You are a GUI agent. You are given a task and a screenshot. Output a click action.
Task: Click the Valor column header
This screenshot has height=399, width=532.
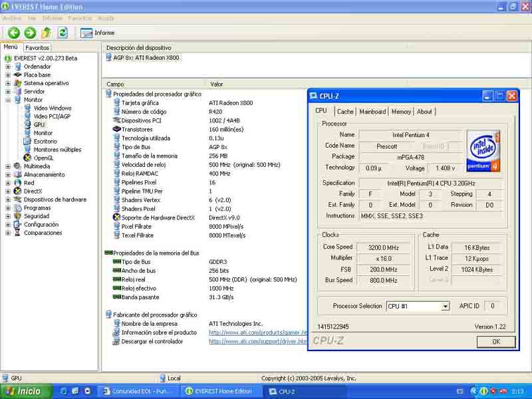click(x=217, y=84)
